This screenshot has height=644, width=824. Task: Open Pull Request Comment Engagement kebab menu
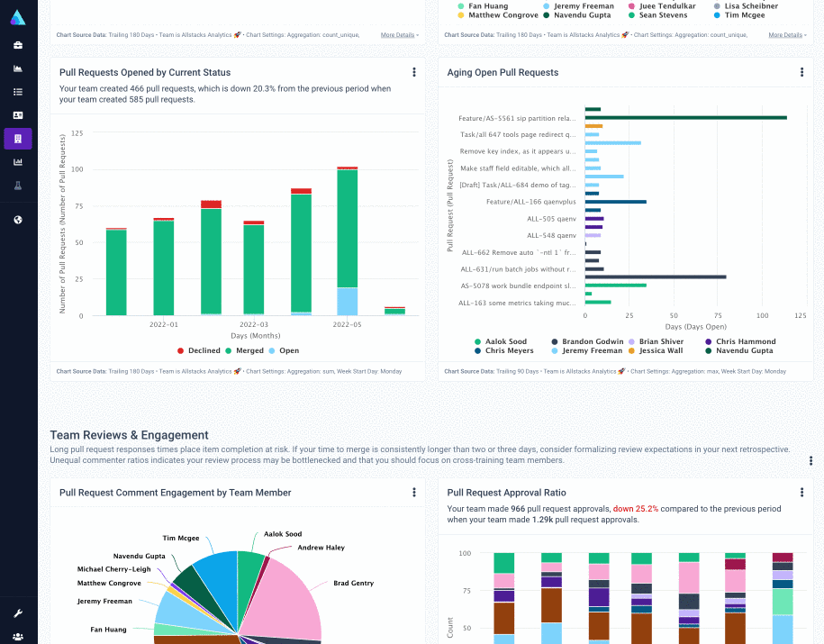click(414, 492)
